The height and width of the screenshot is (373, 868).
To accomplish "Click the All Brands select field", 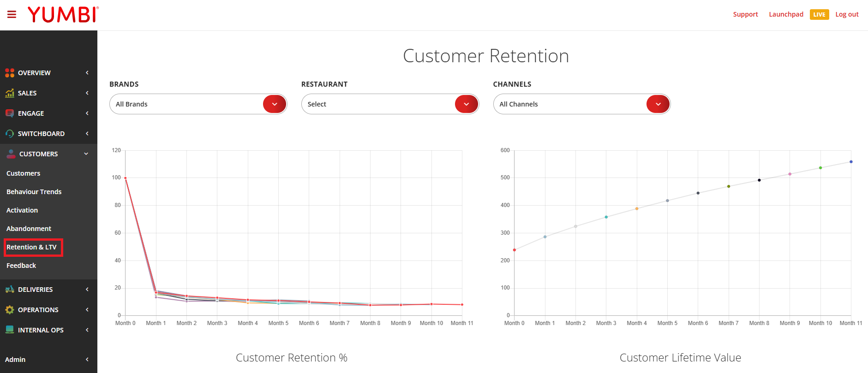I will (198, 104).
